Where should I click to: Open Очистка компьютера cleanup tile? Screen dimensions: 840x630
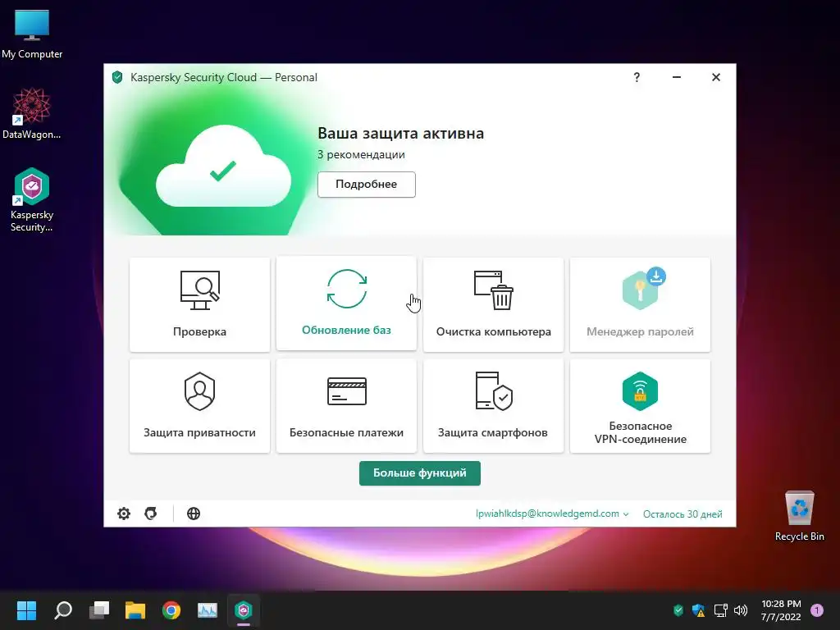(x=493, y=304)
